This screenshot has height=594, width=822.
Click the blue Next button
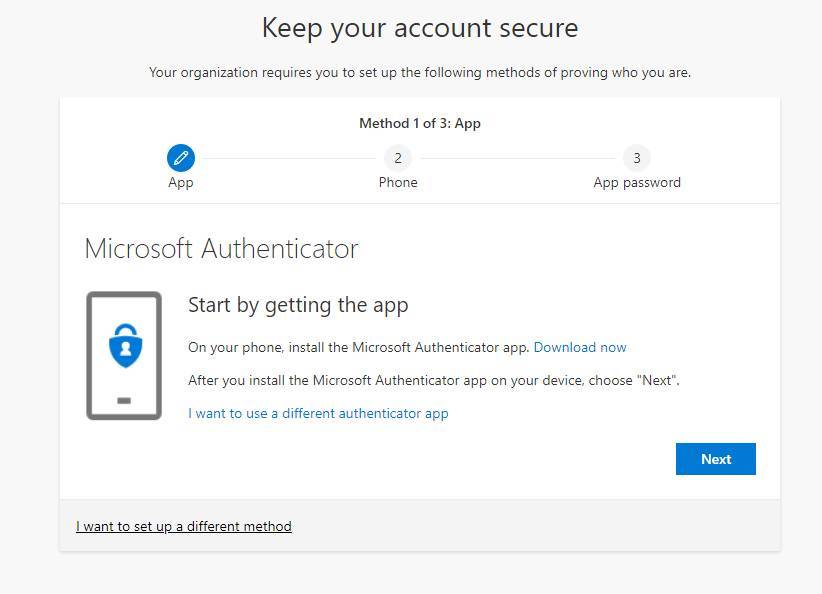point(716,459)
